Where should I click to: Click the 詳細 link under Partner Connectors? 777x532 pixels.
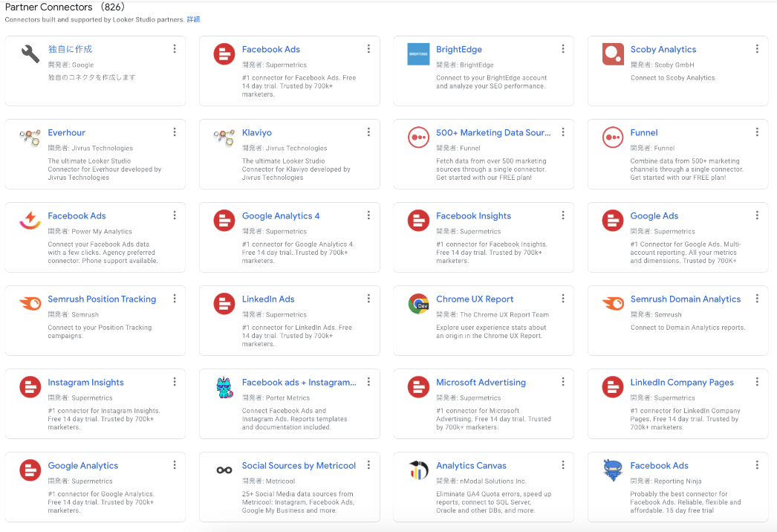coord(193,19)
